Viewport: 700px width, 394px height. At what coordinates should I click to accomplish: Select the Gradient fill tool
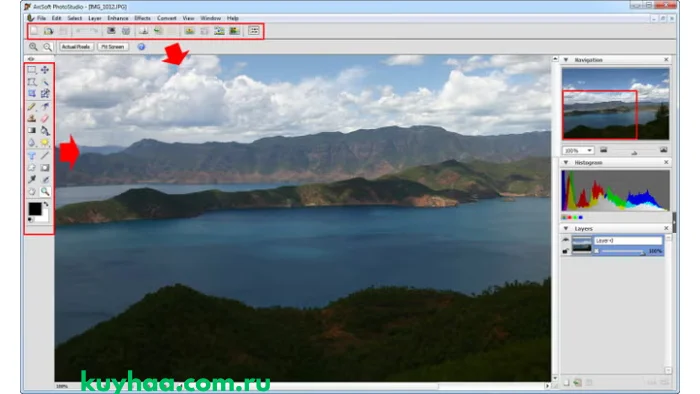click(x=32, y=131)
